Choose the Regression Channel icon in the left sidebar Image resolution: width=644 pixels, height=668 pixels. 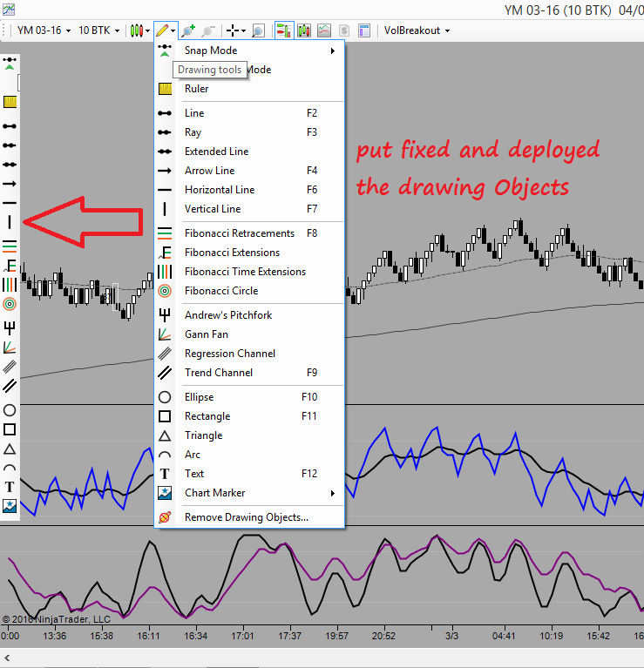click(x=10, y=367)
